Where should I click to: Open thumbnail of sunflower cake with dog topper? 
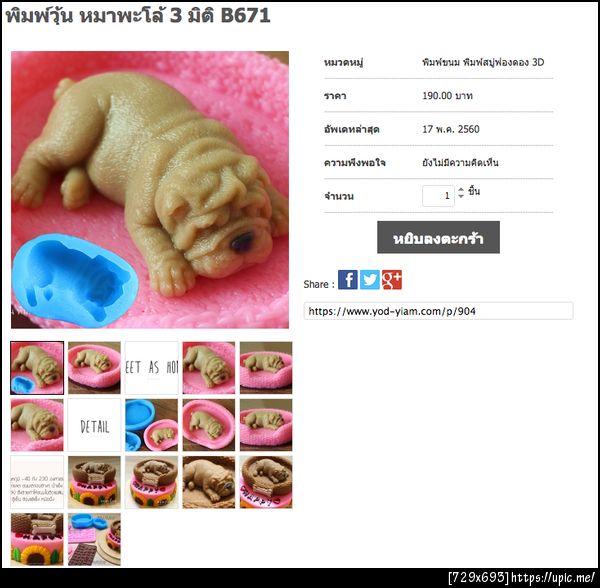pyautogui.click(x=94, y=482)
